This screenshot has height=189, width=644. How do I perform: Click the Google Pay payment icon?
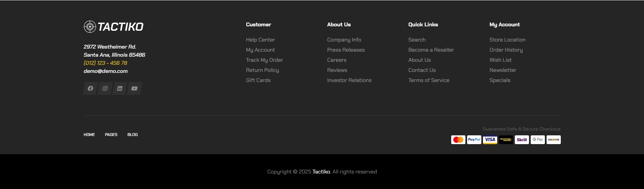tap(538, 140)
